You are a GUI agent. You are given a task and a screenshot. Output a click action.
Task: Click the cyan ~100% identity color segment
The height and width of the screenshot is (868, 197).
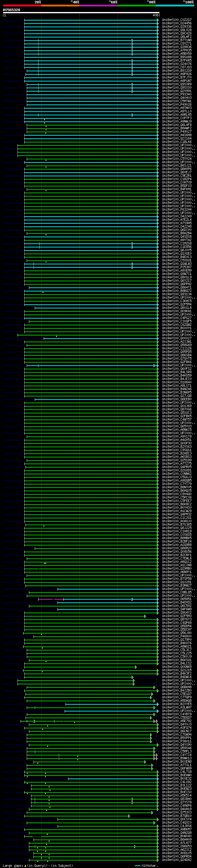coord(175,6)
